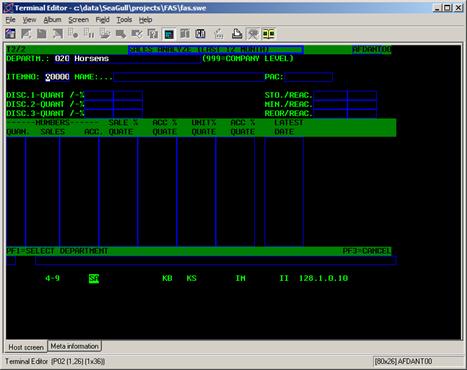Click the AFDANT00 screen ID in header

(371, 49)
